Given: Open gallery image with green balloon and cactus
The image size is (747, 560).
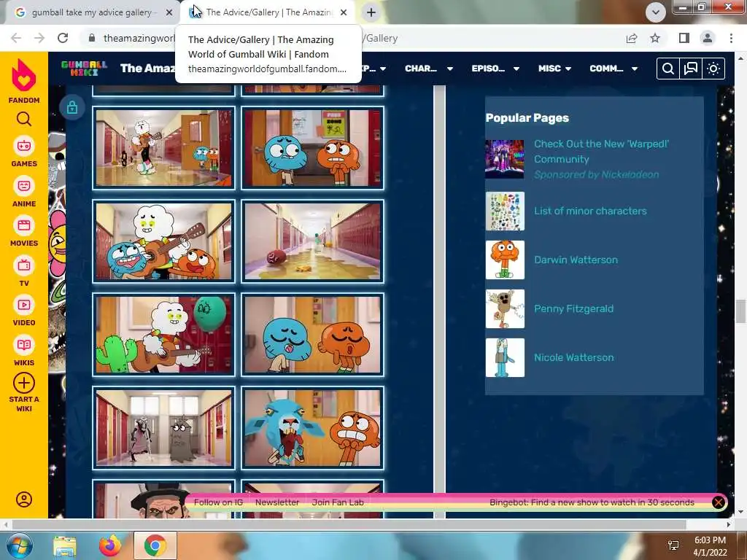Looking at the screenshot, I should pyautogui.click(x=164, y=334).
